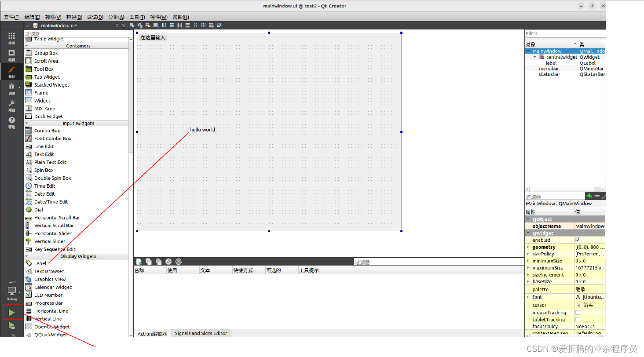Open the 构建(B) menu
The height and width of the screenshot is (357, 644).
(74, 17)
